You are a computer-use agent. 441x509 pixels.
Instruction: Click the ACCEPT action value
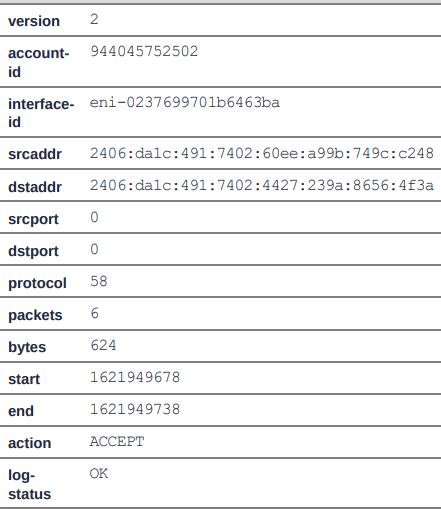coord(117,442)
